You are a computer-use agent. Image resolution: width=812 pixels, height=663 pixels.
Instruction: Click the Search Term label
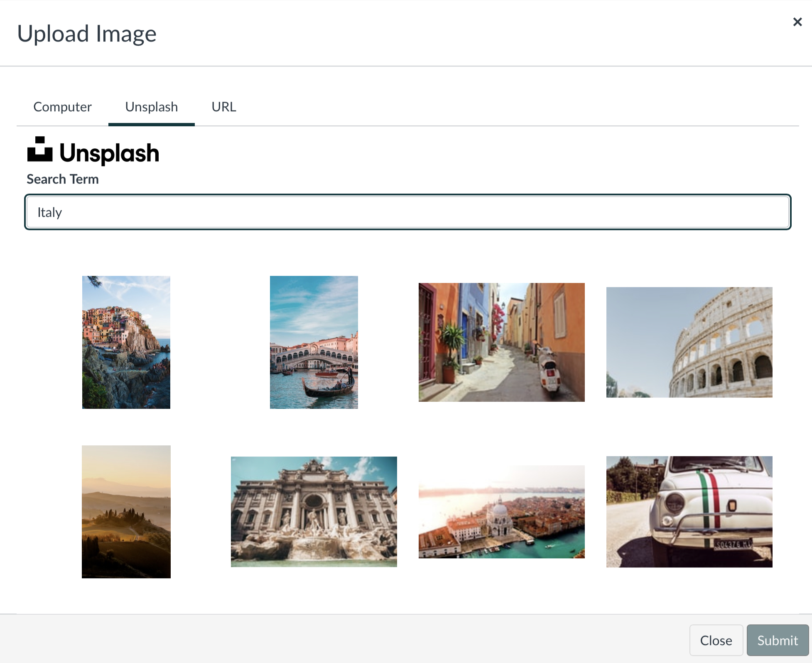(63, 179)
